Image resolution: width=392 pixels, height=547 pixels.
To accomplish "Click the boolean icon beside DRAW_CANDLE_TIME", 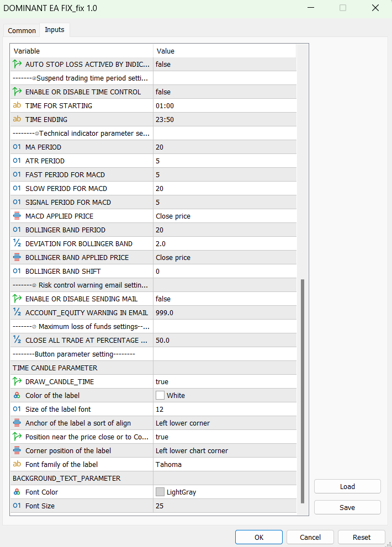I will point(17,381).
